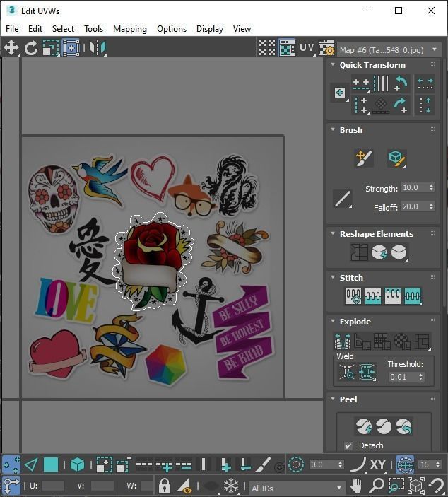Click the Strength spinner arrows

tap(431, 187)
